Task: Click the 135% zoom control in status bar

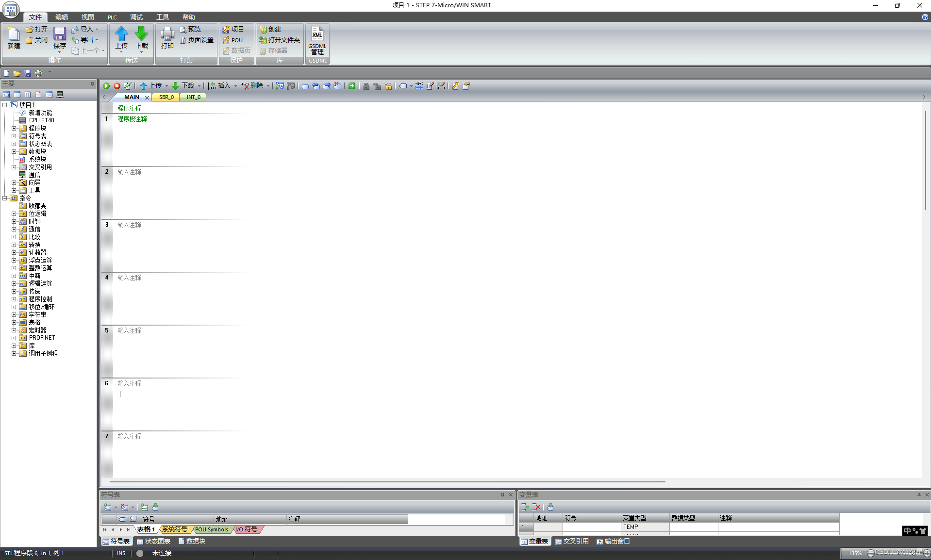Action: pyautogui.click(x=855, y=553)
